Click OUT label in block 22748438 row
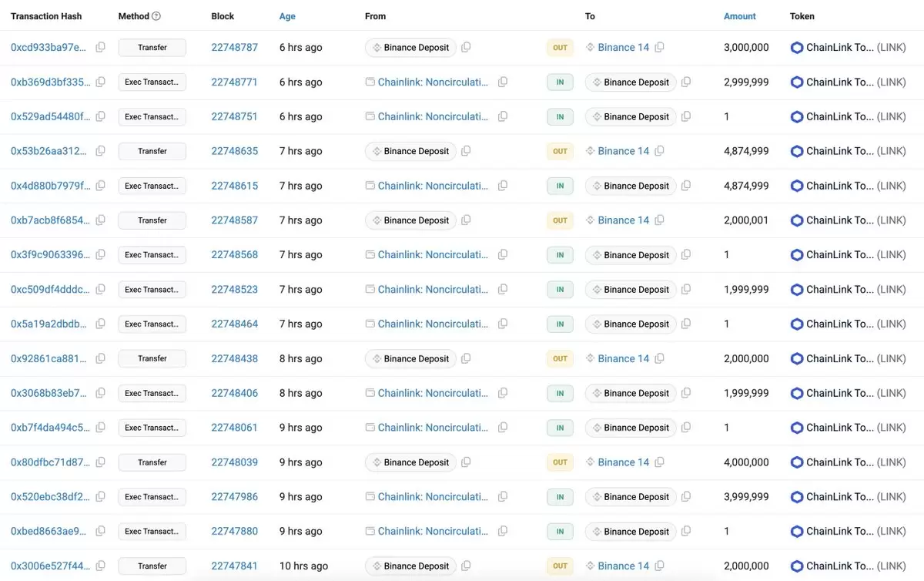The width and height of the screenshot is (924, 581). pyautogui.click(x=560, y=358)
